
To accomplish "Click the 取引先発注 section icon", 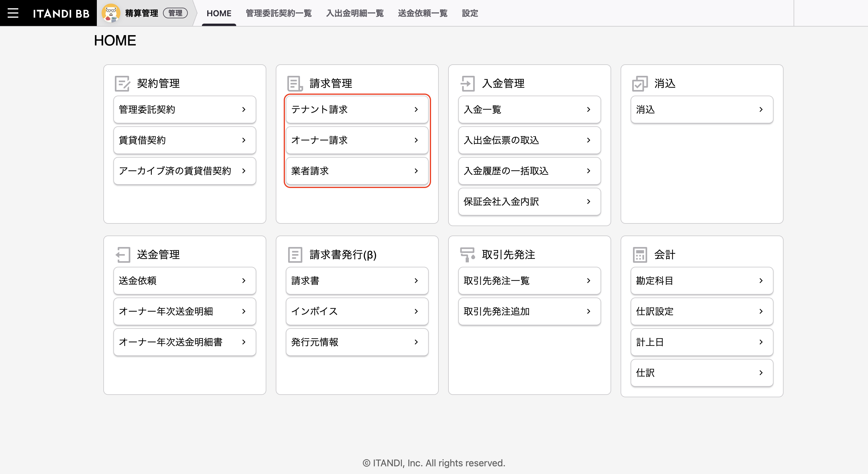I will tap(467, 254).
